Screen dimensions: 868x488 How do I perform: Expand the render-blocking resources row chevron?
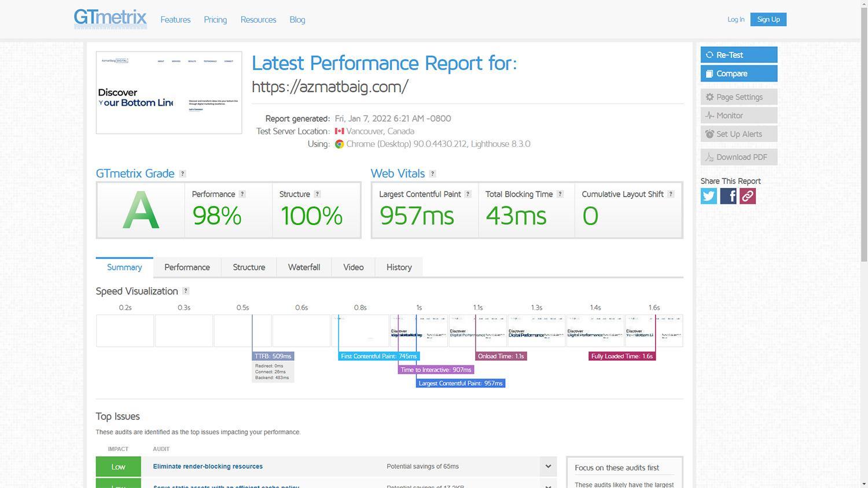pos(548,467)
